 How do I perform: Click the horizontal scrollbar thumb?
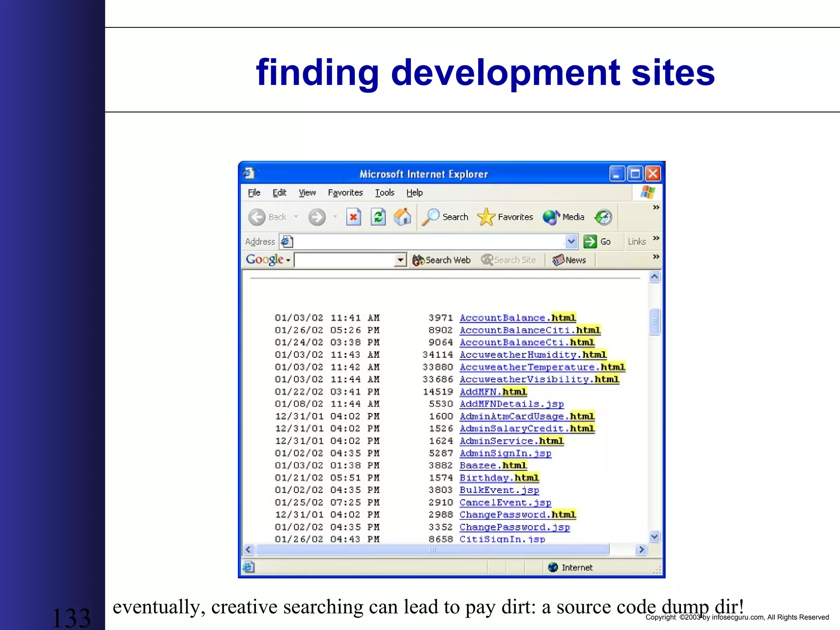pyautogui.click(x=432, y=550)
